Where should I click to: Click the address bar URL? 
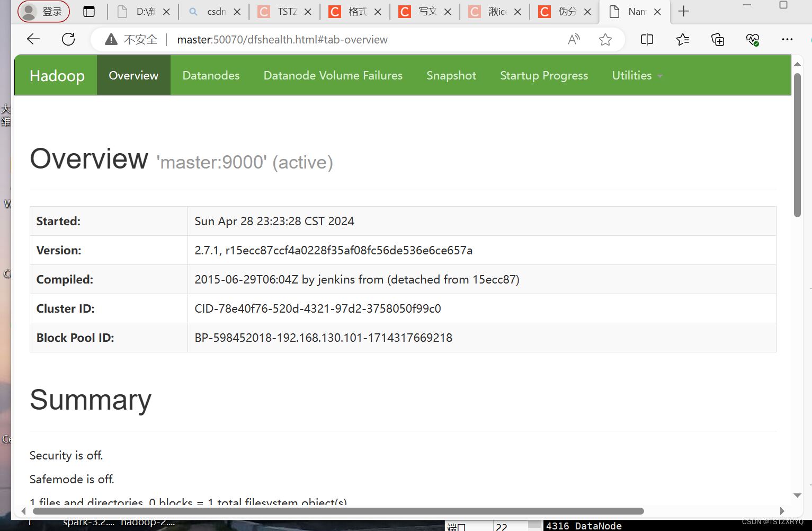282,40
